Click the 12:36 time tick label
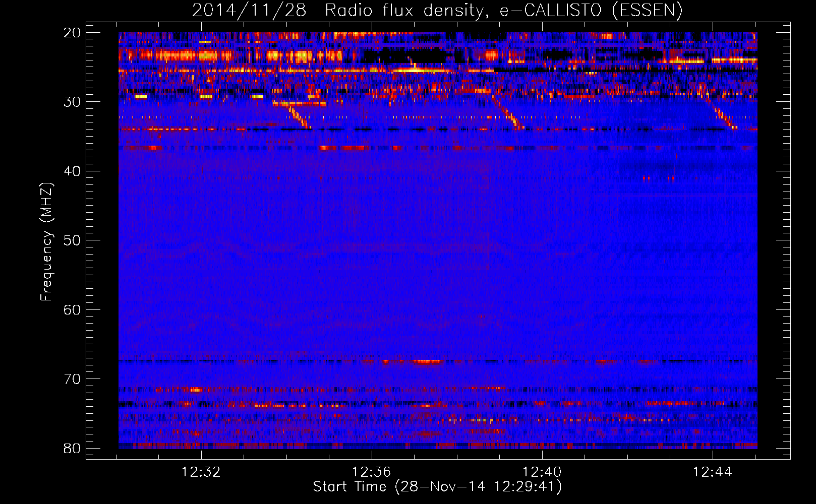The width and height of the screenshot is (816, 504). click(x=372, y=472)
